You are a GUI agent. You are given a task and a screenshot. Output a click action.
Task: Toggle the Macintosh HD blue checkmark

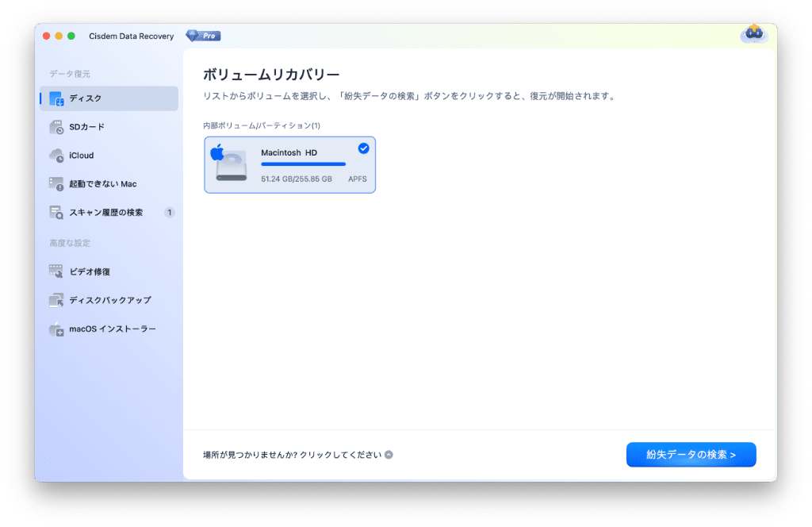pos(363,148)
